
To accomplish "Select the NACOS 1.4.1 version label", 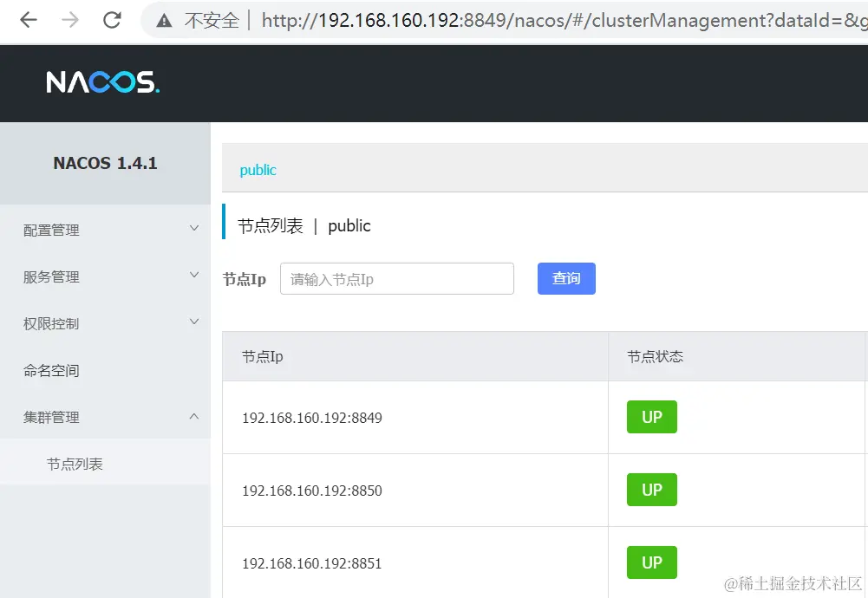I will coord(105,163).
